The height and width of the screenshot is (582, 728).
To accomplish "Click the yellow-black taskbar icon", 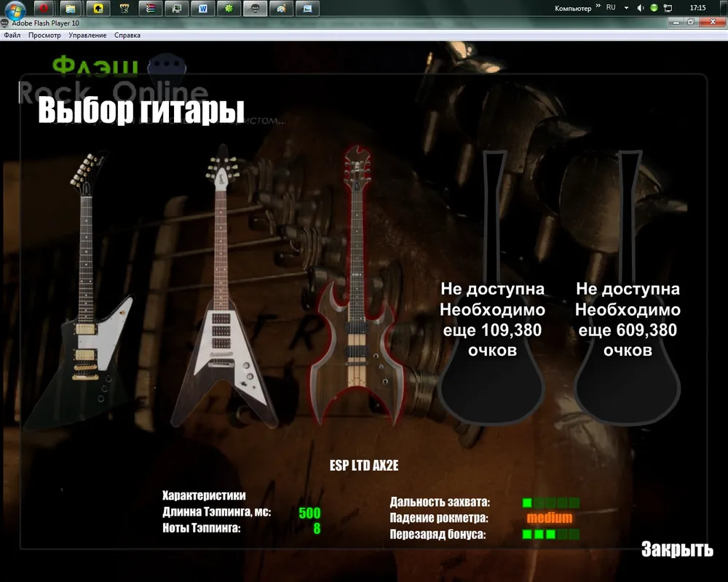I will coord(98,8).
